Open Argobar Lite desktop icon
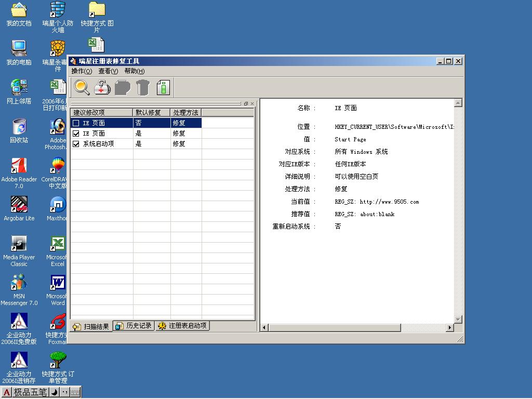The width and height of the screenshot is (532, 399). (19, 209)
